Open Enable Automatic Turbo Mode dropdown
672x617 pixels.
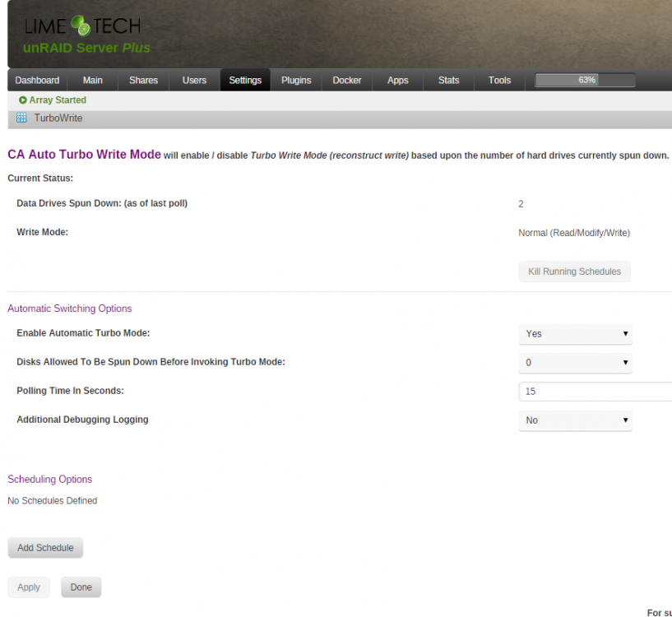(575, 334)
